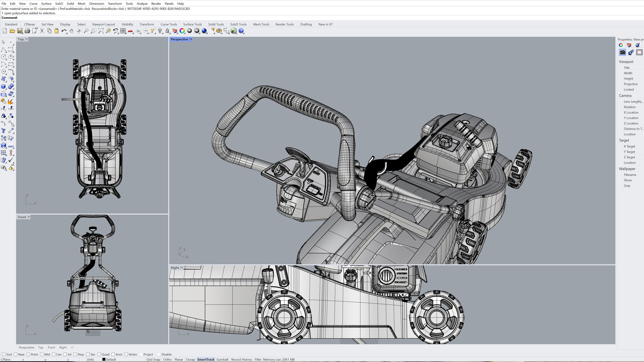Open the Perspective viewport dropdown arrow
Screen dimensions: 644x362
point(191,39)
